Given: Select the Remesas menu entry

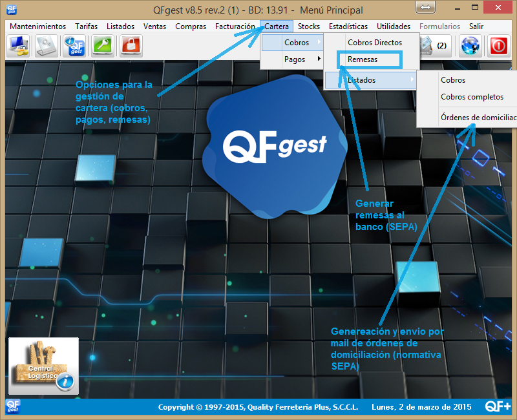Looking at the screenshot, I should tap(372, 59).
